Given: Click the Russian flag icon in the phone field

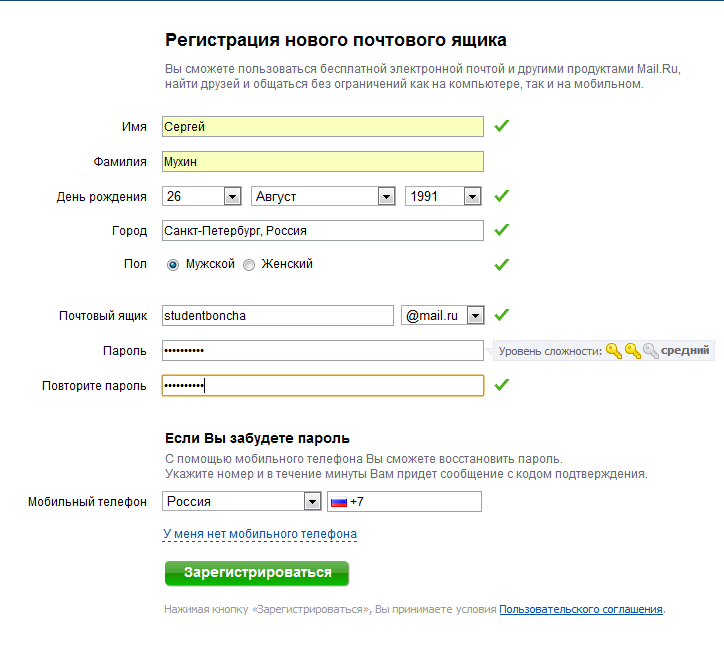Looking at the screenshot, I should 339,501.
